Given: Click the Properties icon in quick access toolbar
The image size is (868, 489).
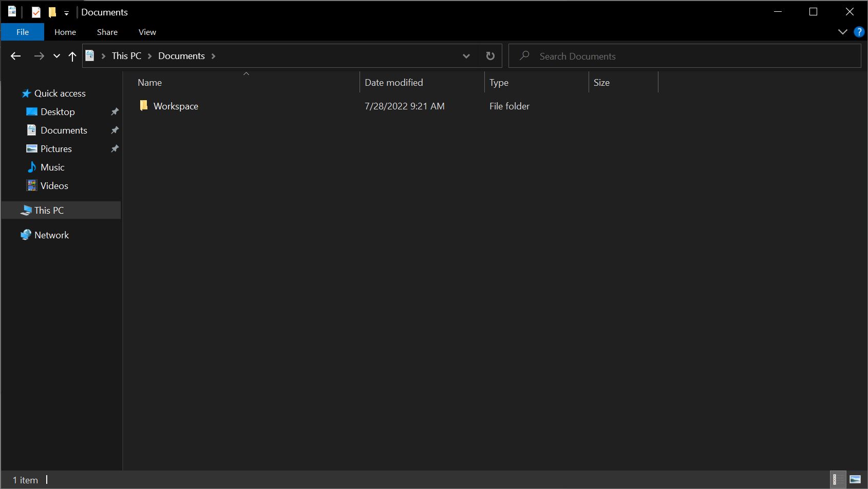Looking at the screenshot, I should pyautogui.click(x=36, y=12).
